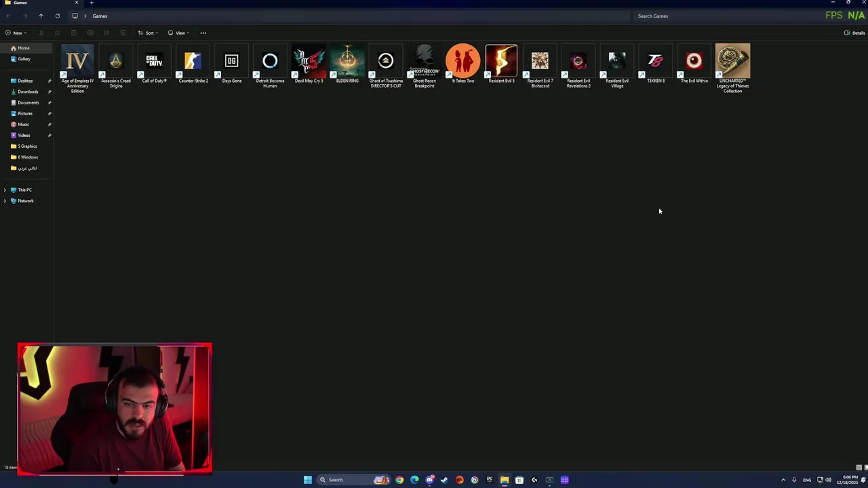Image resolution: width=868 pixels, height=488 pixels.
Task: Open the New item dropdown
Action: (16, 33)
